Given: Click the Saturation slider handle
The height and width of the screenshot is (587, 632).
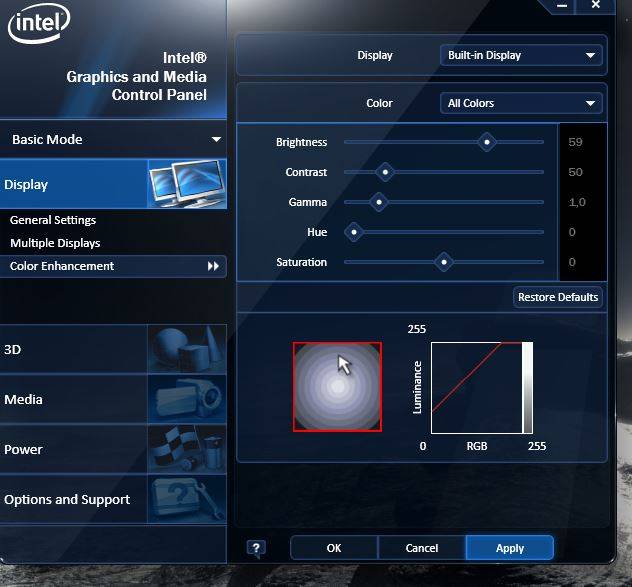Looking at the screenshot, I should pyautogui.click(x=444, y=262).
